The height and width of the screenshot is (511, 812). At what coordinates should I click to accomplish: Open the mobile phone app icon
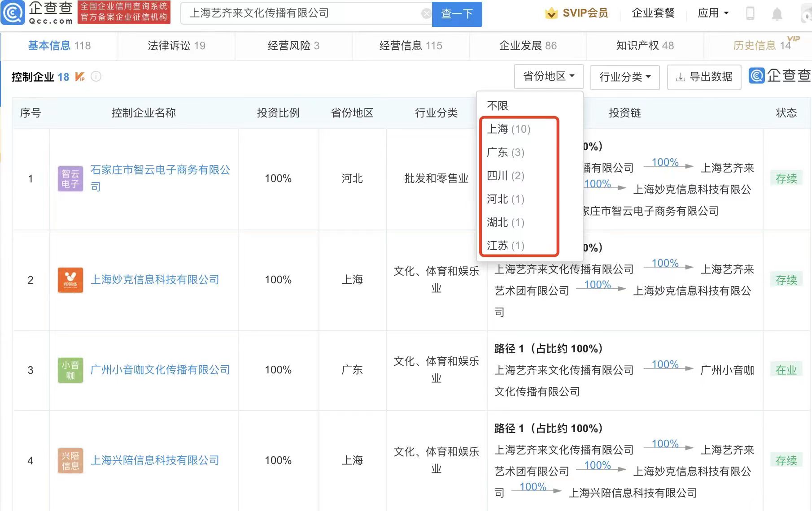pyautogui.click(x=750, y=13)
